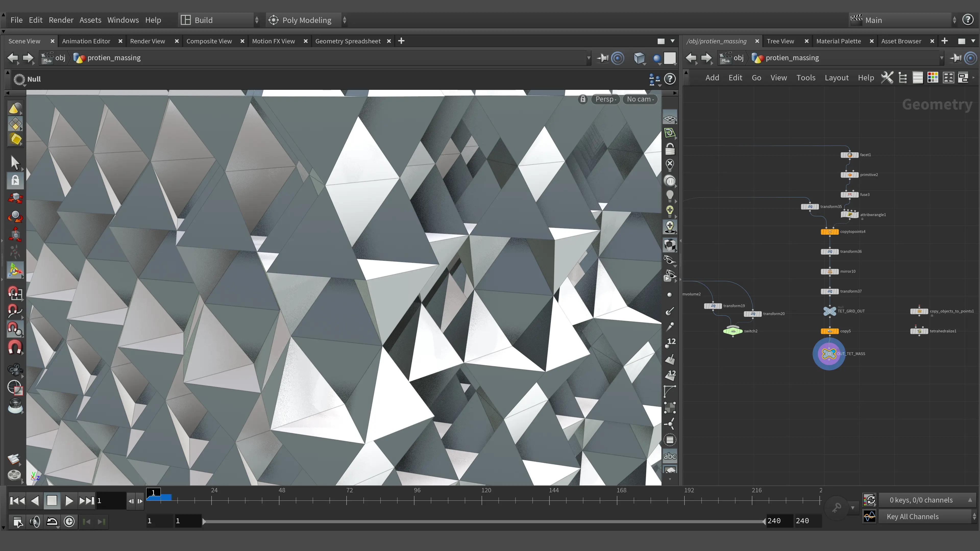Open the wrench node parameters icon
This screenshot has width=980, height=551.
pos(887,78)
